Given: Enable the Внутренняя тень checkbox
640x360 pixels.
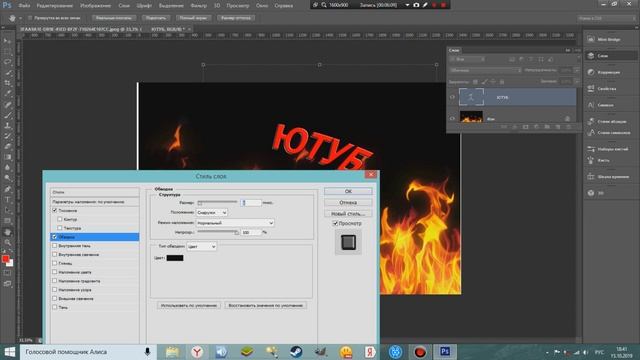Looking at the screenshot, I should click(x=55, y=246).
